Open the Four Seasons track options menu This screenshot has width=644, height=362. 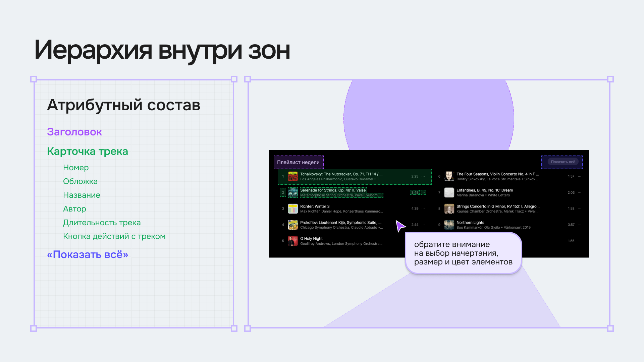point(580,176)
